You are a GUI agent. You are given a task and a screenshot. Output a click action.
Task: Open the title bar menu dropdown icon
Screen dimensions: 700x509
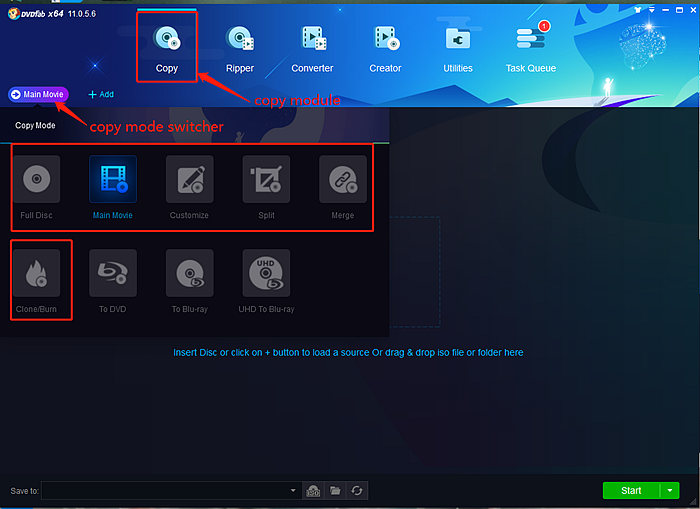652,10
